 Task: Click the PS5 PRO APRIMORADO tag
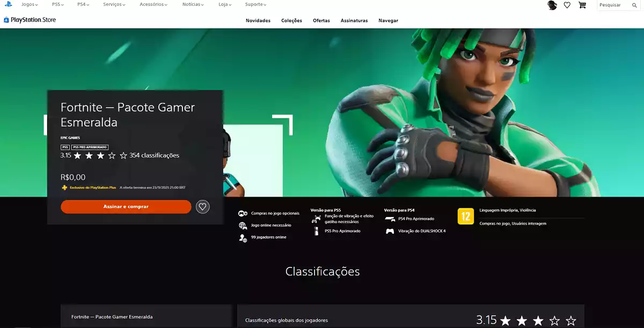[x=90, y=147]
